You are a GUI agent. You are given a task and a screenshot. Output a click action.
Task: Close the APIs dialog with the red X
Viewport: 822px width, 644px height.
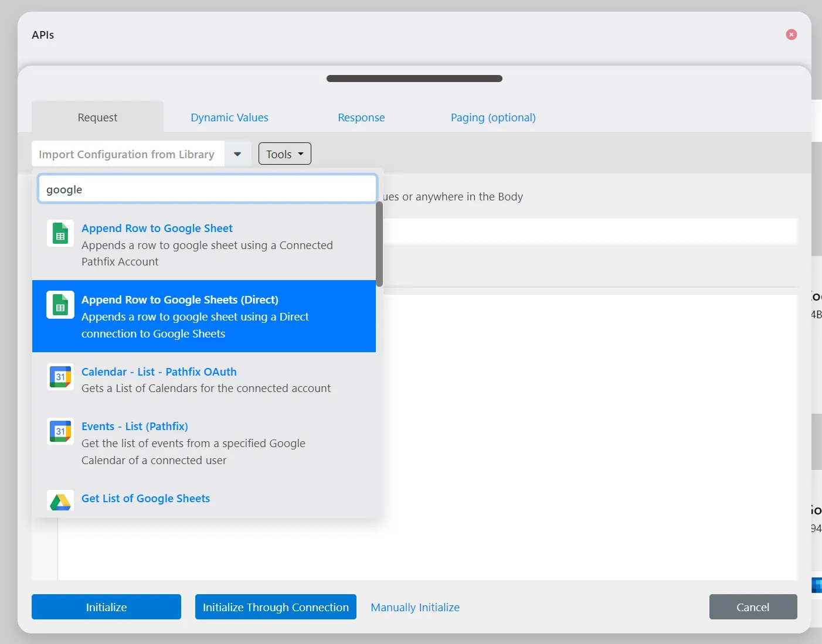[x=792, y=35]
